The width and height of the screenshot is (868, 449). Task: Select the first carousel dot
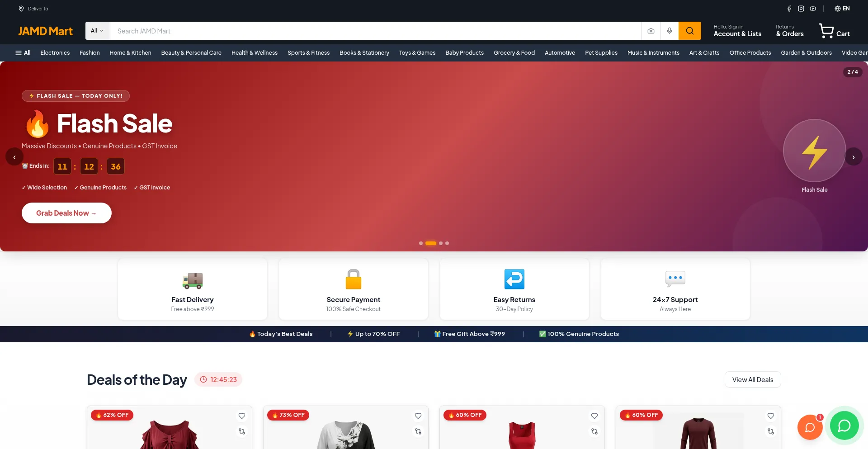click(421, 243)
